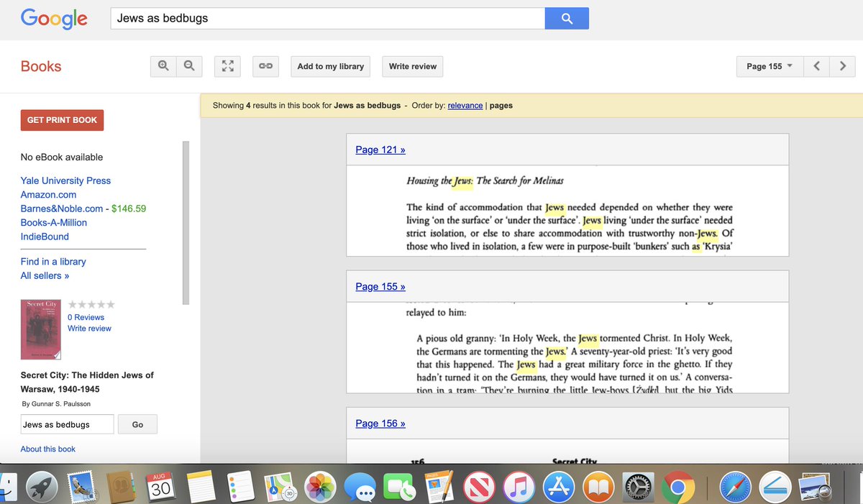Open Messages in the Dock
863x504 pixels.
(x=360, y=488)
